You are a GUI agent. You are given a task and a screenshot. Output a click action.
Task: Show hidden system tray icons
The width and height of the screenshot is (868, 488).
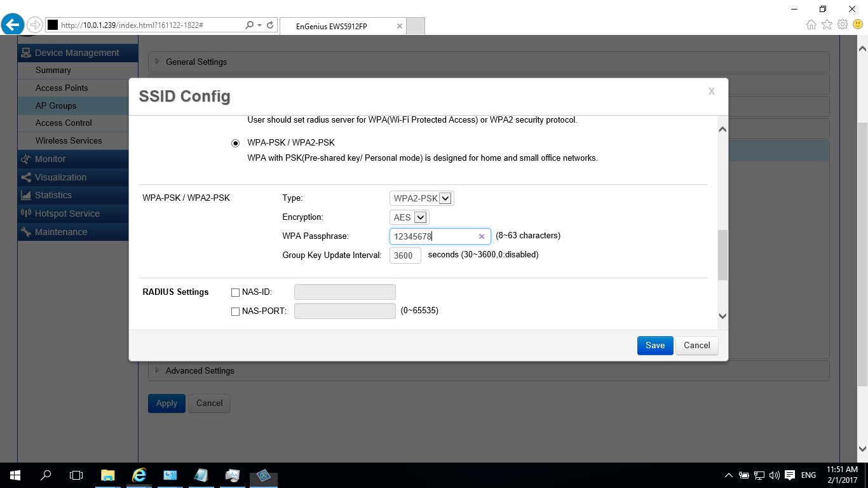point(729,475)
